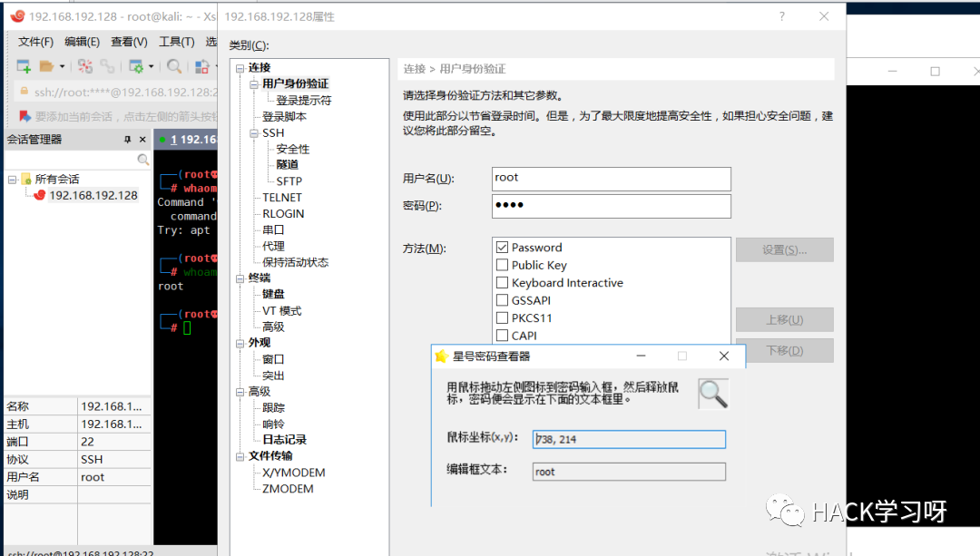The height and width of the screenshot is (556, 980).
Task: Select 安全性 under SSH
Action: [293, 150]
